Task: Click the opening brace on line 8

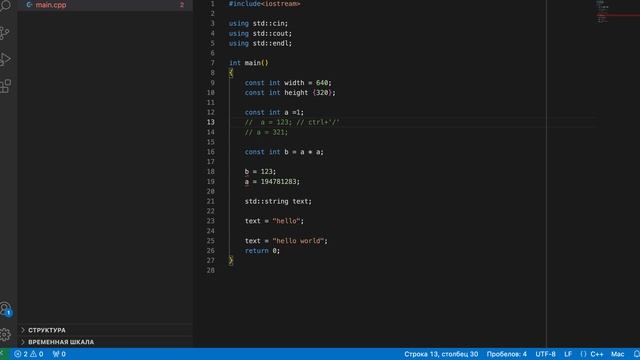Action: tap(231, 73)
